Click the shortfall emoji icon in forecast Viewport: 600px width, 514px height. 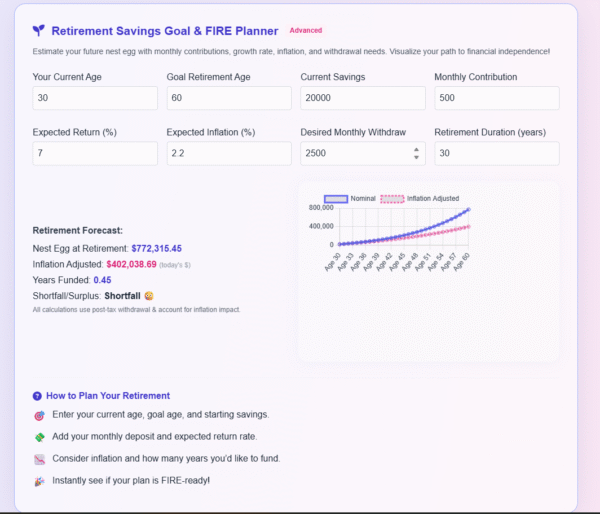[x=149, y=296]
